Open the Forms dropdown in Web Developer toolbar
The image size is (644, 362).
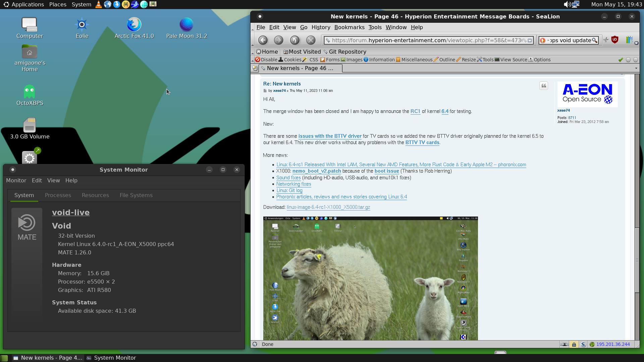(x=330, y=60)
